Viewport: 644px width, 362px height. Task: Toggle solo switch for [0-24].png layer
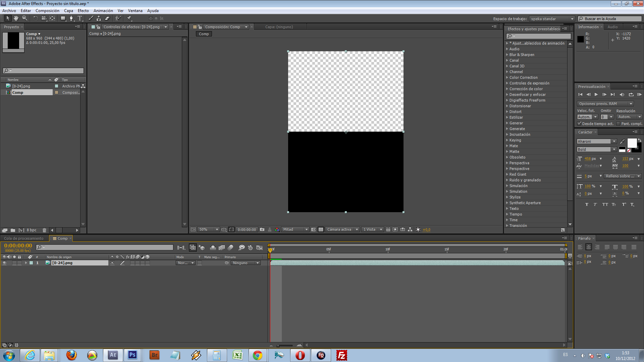(x=14, y=263)
